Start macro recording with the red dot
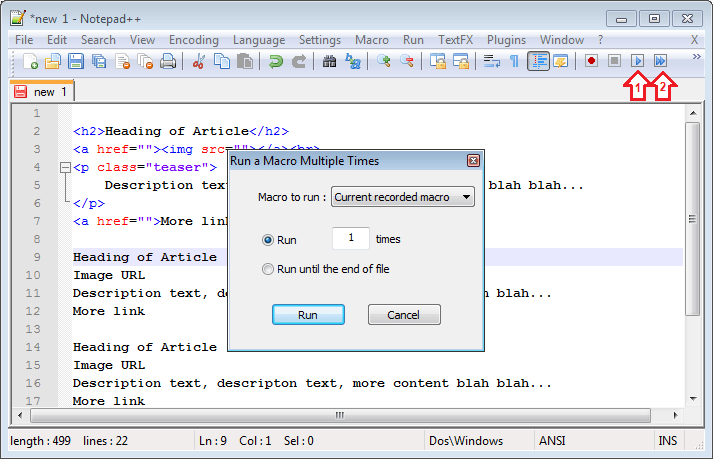 592,61
